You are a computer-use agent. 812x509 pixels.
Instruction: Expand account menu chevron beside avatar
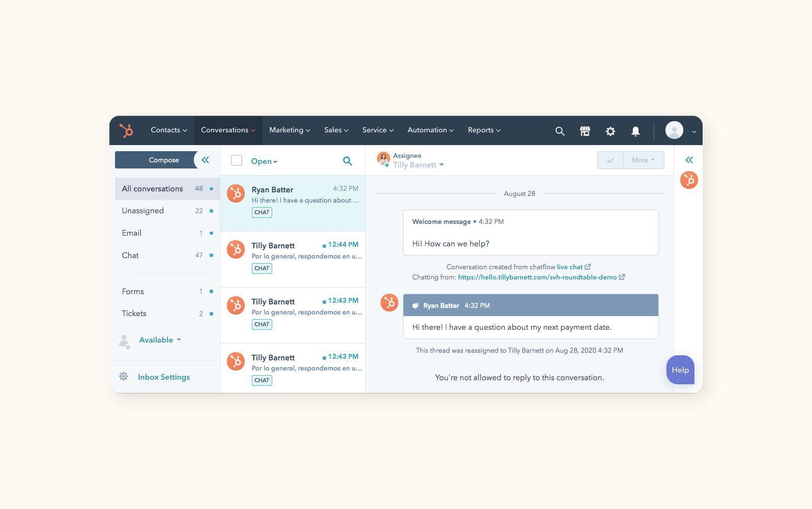pyautogui.click(x=694, y=131)
